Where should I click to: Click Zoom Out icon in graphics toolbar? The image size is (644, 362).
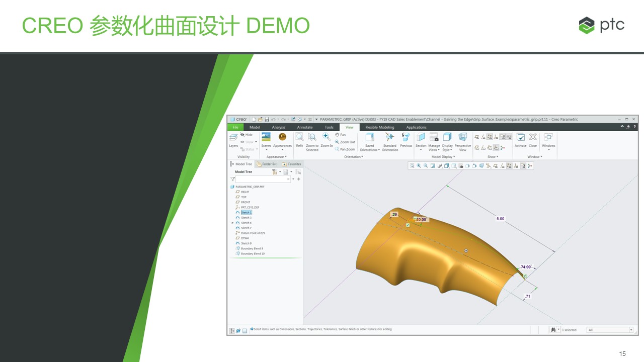pos(426,166)
